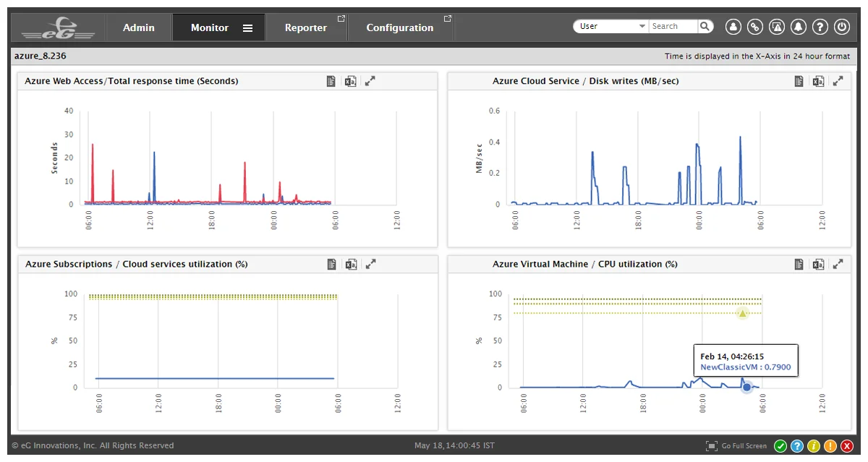Export Azure Subscriptions chart to Excel
868x462 pixels.
(350, 264)
